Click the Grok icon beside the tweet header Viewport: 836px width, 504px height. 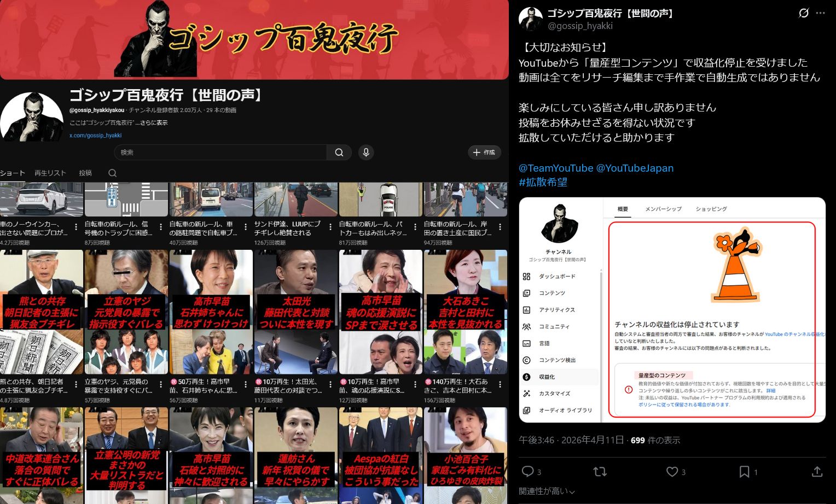803,13
